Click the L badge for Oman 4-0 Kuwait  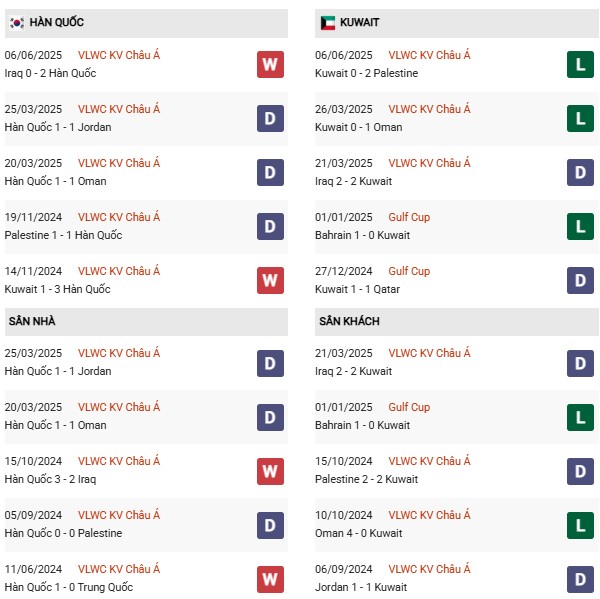pos(580,525)
